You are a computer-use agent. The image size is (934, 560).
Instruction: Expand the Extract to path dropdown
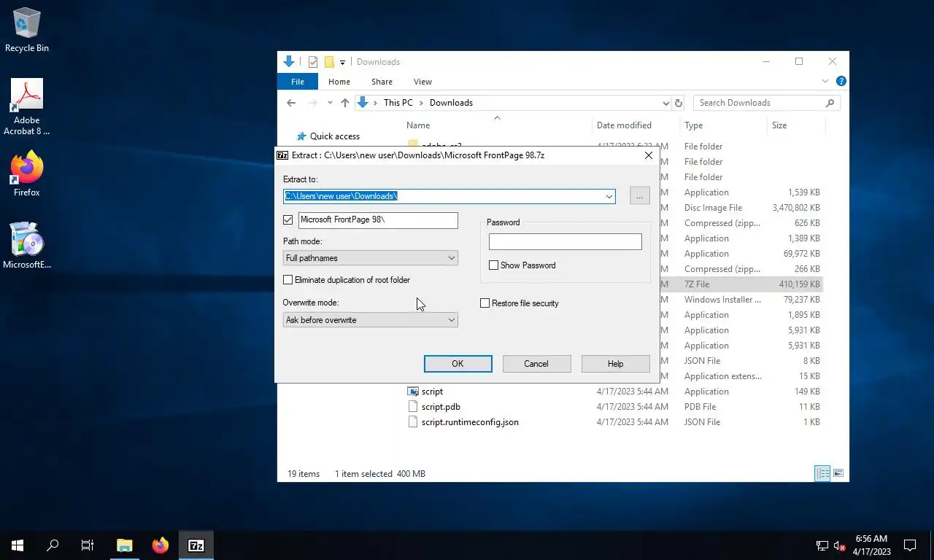tap(609, 196)
